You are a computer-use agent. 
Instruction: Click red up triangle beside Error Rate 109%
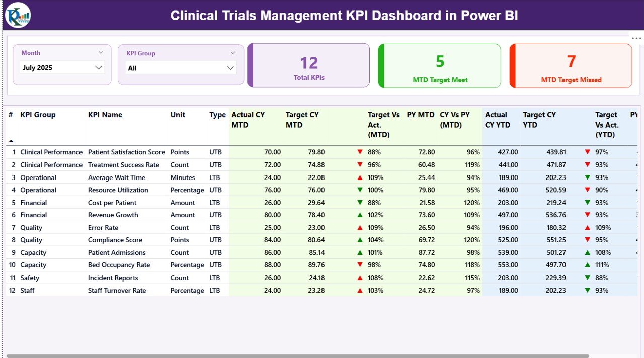(x=359, y=227)
